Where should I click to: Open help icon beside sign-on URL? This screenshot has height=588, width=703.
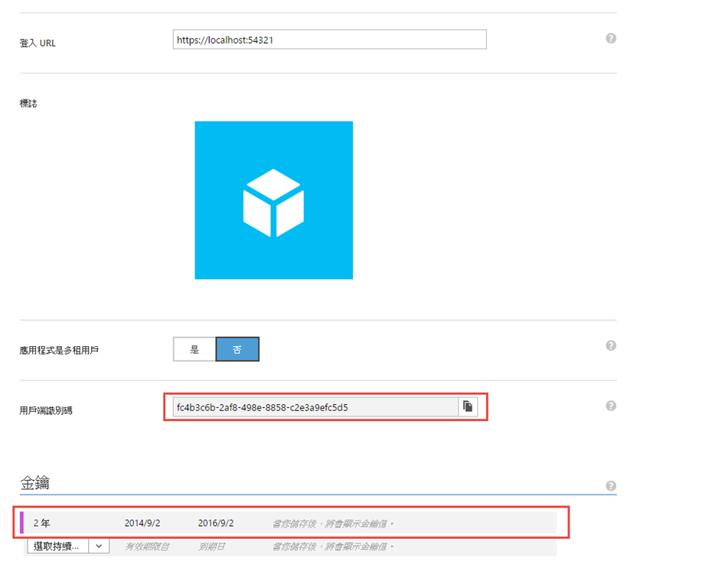coord(610,38)
